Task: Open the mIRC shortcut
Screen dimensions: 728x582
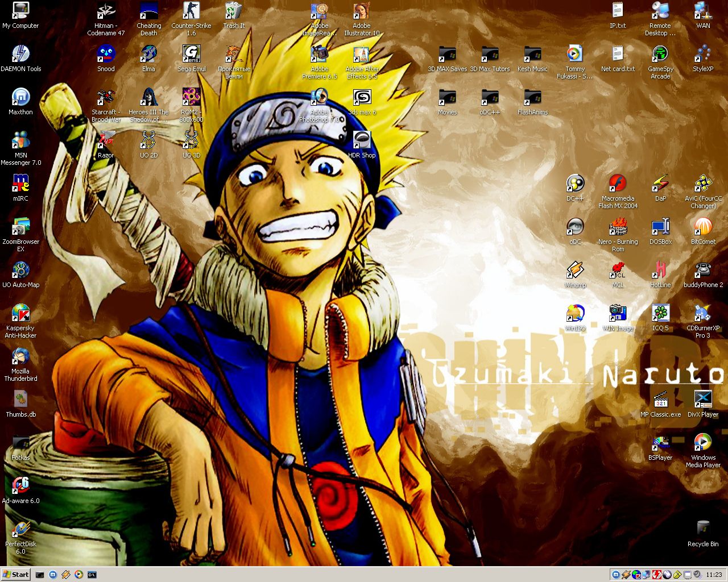Action: 20,188
